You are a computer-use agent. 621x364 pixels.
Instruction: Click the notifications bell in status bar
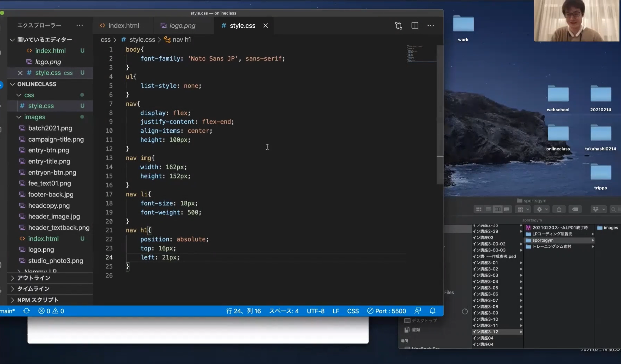pos(433,311)
